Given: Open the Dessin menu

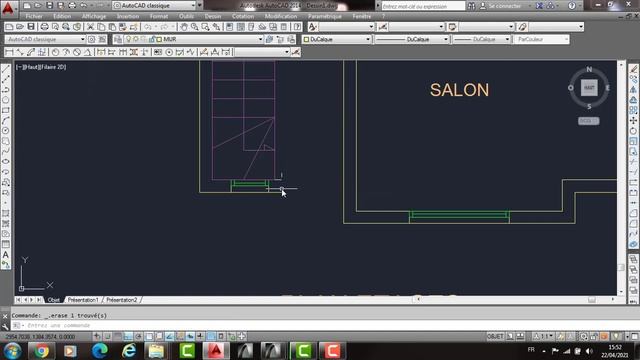Looking at the screenshot, I should coord(213,16).
